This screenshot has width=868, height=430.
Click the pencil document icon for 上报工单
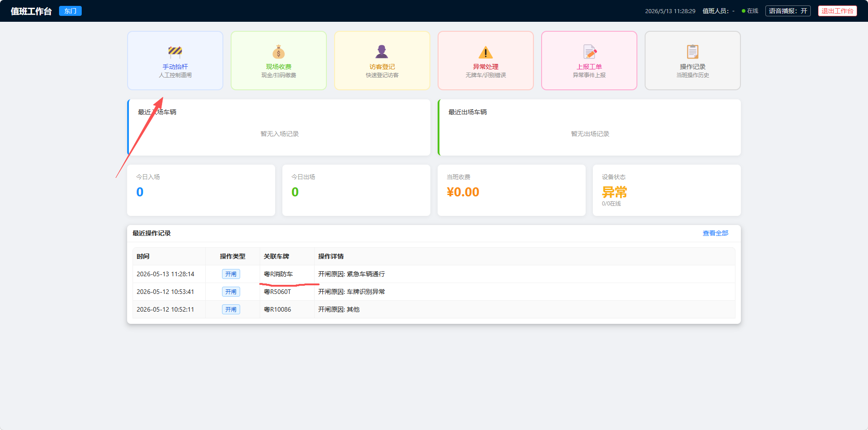click(x=589, y=52)
